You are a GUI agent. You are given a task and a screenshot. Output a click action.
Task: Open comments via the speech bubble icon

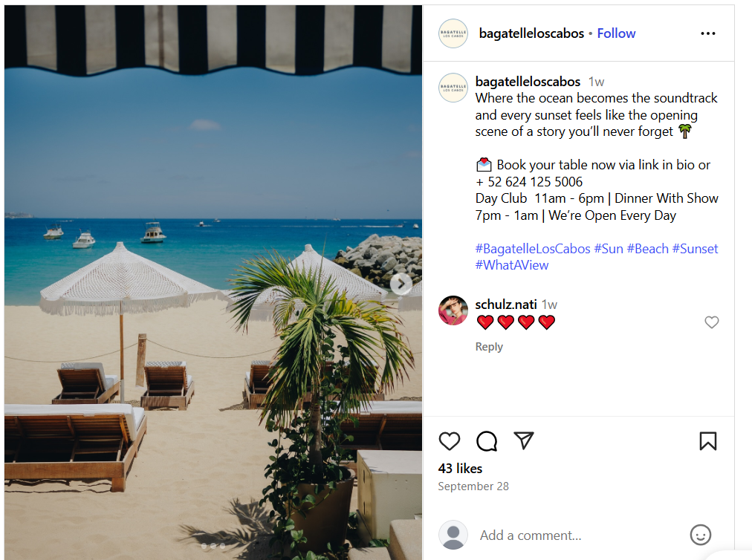[x=486, y=441]
